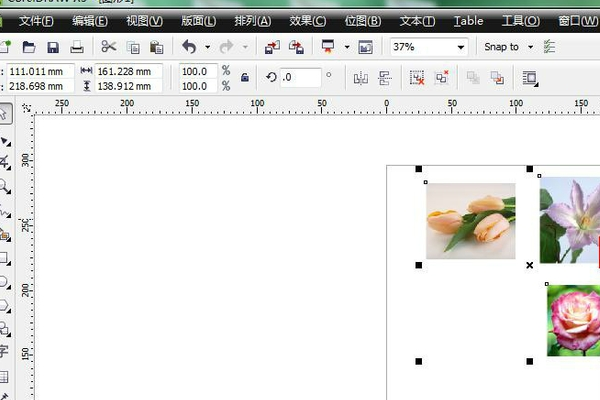Click the Welcome screen icon
The height and width of the screenshot is (400, 600).
(x=365, y=47)
